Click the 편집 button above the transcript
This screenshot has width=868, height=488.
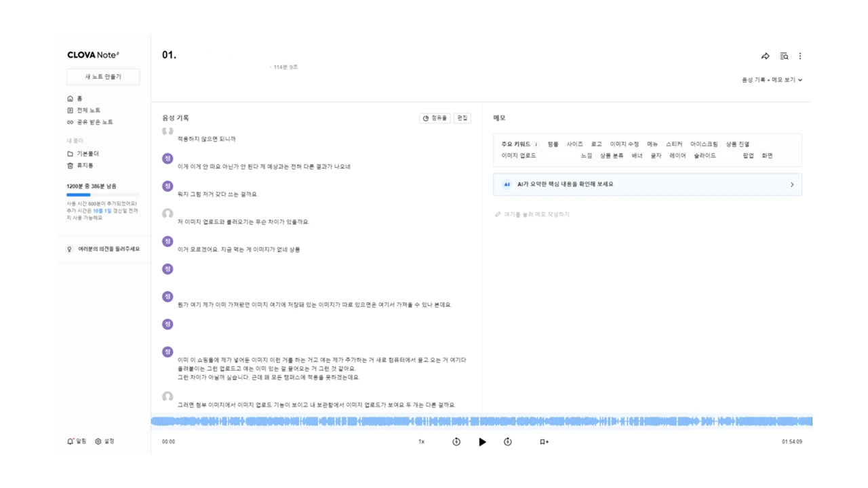click(x=462, y=117)
